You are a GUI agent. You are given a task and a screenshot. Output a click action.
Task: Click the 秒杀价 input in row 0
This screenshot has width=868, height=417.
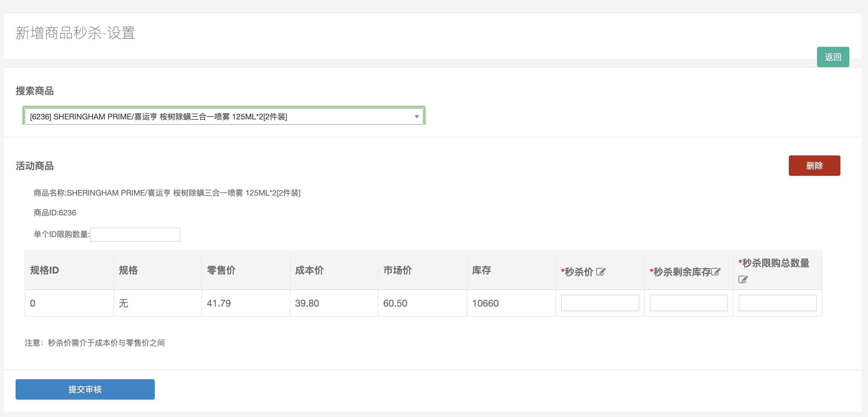[600, 303]
